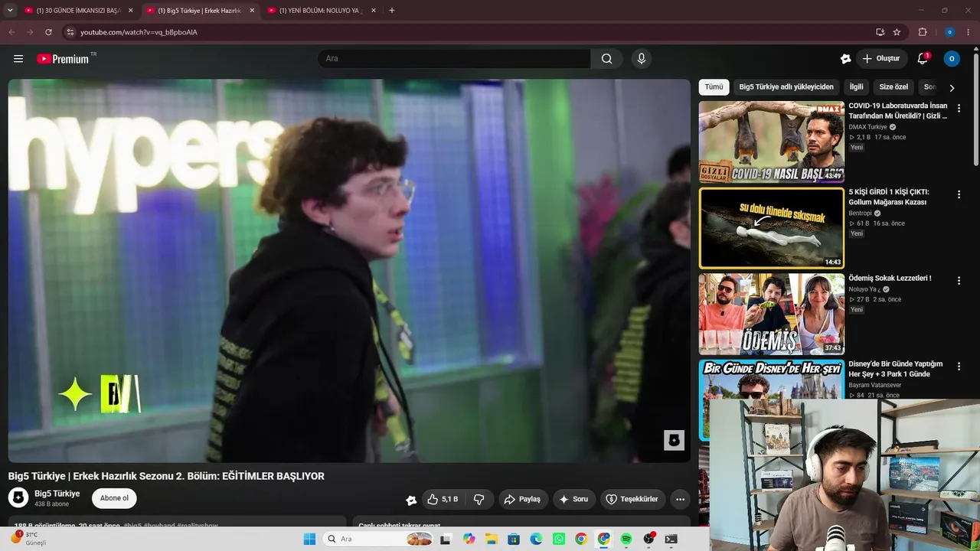The width and height of the screenshot is (980, 551).
Task: Share the video with Paylaş
Action: 522,499
